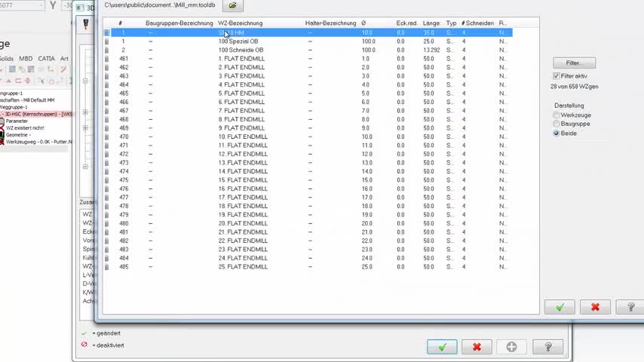Click tool icon of row 100 Schneide OB

tap(107, 50)
